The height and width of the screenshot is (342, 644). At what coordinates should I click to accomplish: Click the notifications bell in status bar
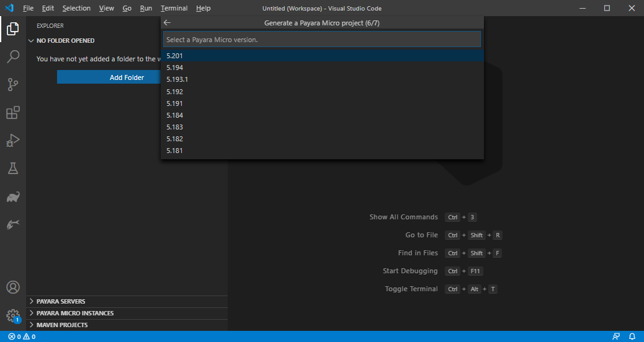632,336
